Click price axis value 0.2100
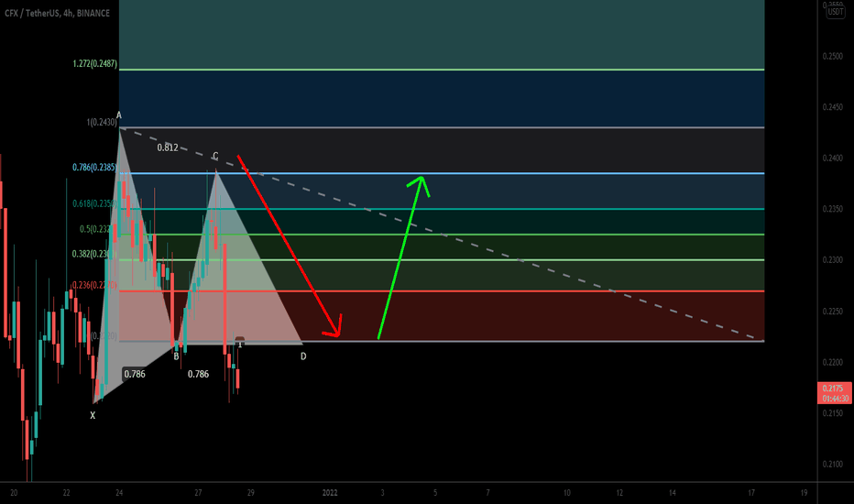 coord(832,465)
